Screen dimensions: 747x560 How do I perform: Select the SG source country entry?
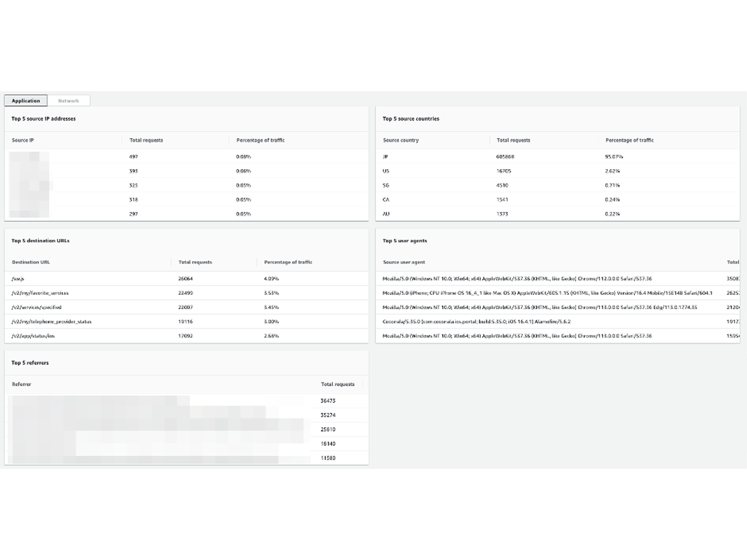click(x=385, y=185)
